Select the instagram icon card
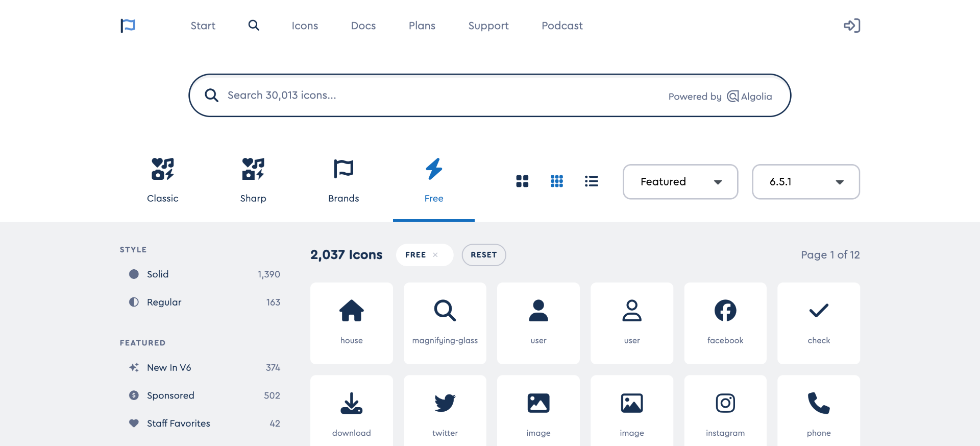The width and height of the screenshot is (980, 446). (x=725, y=411)
